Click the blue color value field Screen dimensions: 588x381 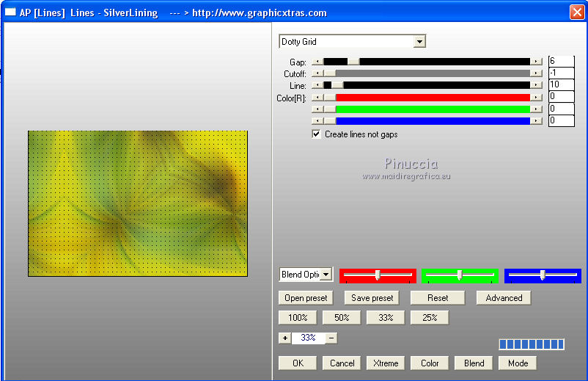[x=561, y=121]
